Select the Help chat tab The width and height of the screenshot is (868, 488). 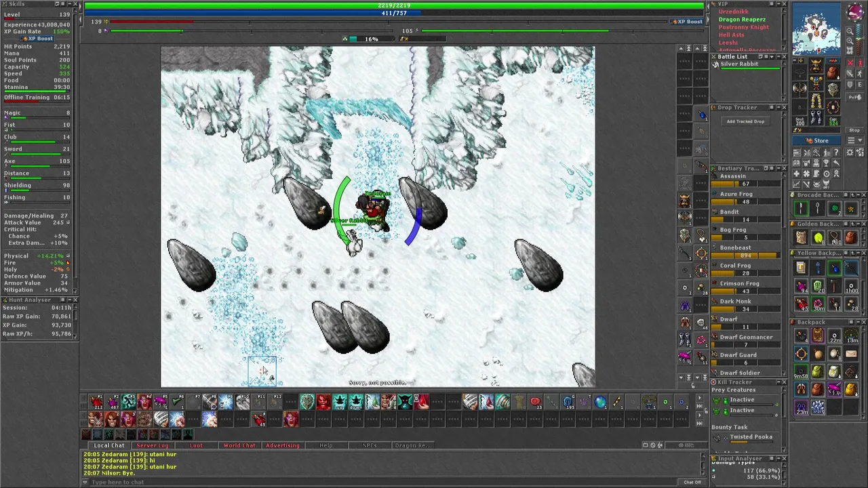click(x=326, y=445)
